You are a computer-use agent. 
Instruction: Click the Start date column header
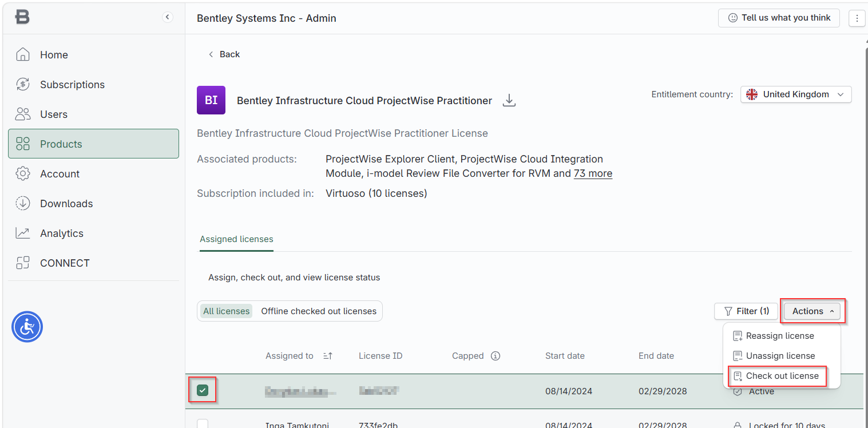pyautogui.click(x=565, y=356)
